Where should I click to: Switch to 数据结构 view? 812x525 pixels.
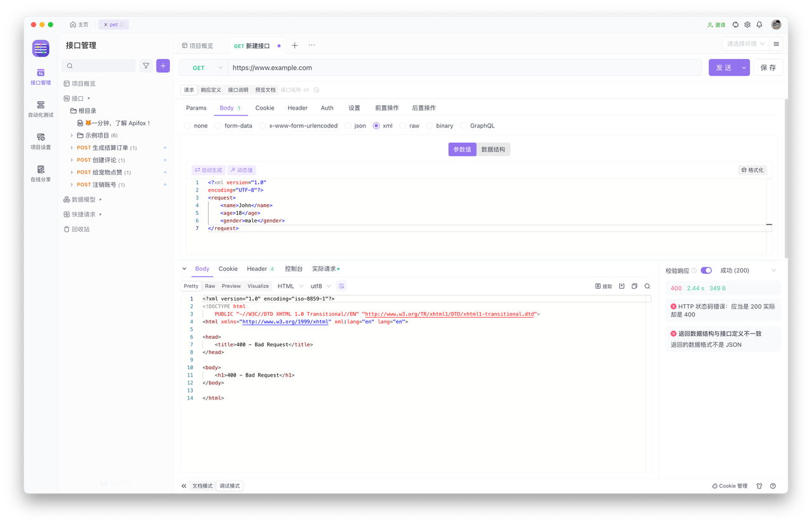[x=493, y=150]
